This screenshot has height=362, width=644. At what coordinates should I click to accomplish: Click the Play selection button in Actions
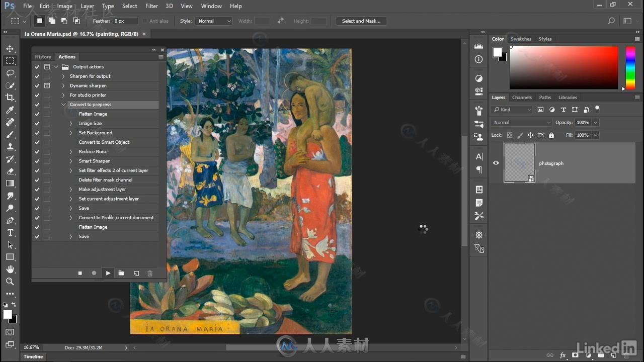pyautogui.click(x=108, y=273)
